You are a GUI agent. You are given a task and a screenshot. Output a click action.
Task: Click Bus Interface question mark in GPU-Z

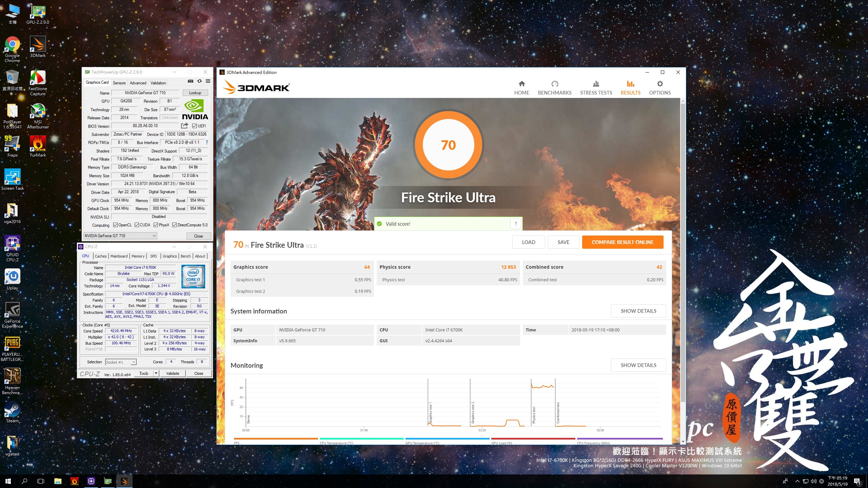(x=206, y=142)
